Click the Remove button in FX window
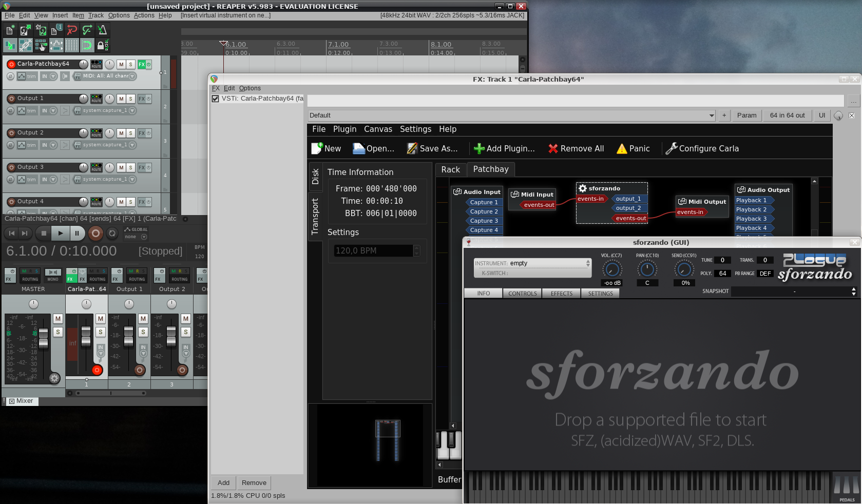862x504 pixels. [x=254, y=483]
